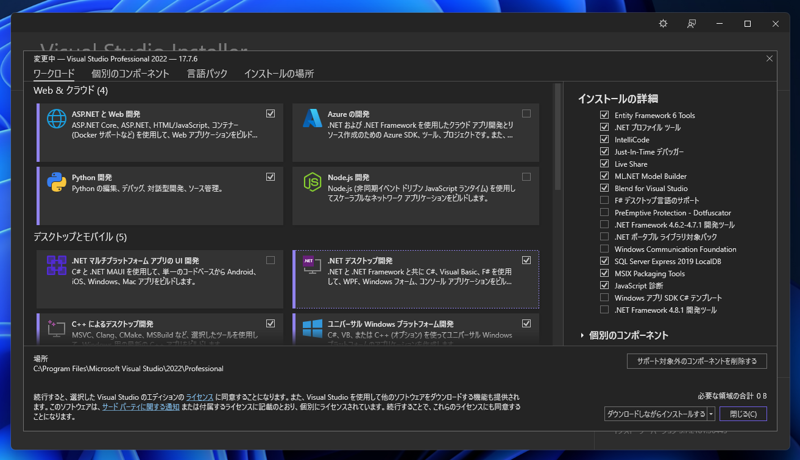Click the Universal Windows Platform logo icon
Image resolution: width=800 pixels, height=460 pixels.
pyautogui.click(x=312, y=328)
